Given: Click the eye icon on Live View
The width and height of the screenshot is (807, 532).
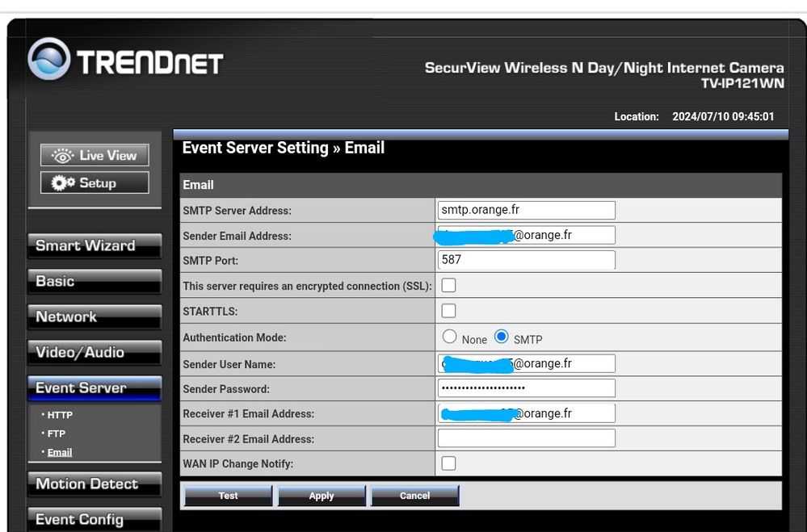Looking at the screenshot, I should tap(62, 155).
